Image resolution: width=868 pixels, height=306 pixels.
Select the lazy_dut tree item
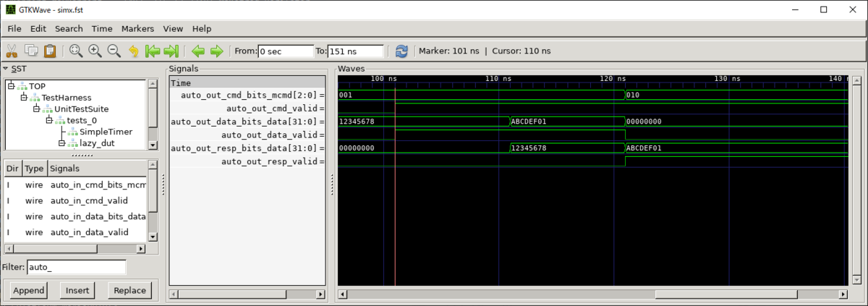coord(97,143)
